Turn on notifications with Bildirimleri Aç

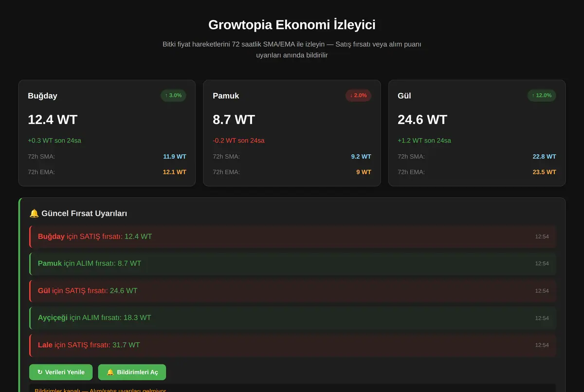132,372
